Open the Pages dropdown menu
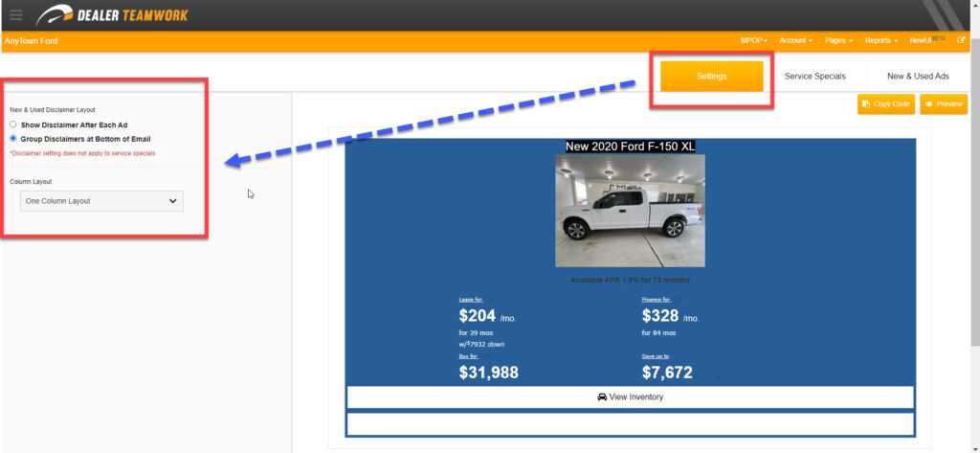The width and height of the screenshot is (980, 453). 840,41
